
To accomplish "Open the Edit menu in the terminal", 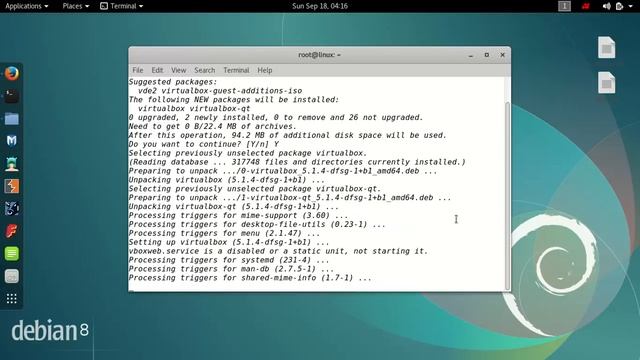I will [157, 70].
